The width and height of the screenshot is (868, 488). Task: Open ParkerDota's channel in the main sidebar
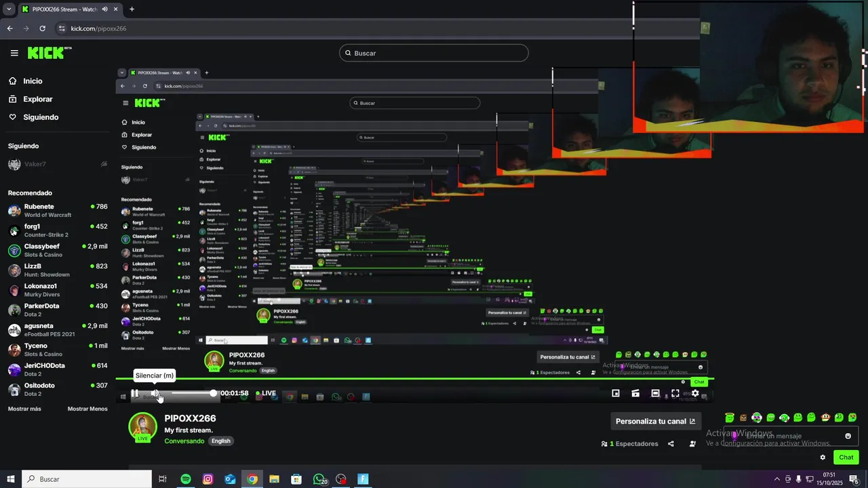pyautogui.click(x=58, y=310)
